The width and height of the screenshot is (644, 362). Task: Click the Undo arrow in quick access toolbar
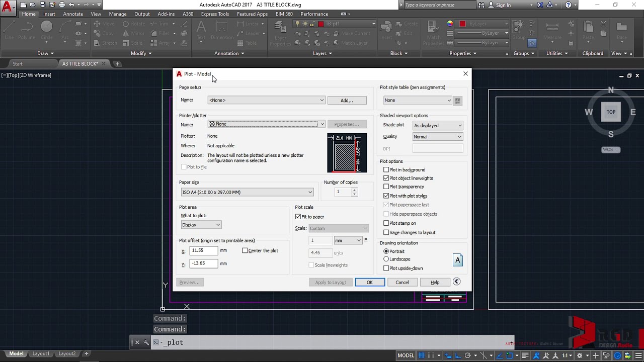(x=71, y=5)
